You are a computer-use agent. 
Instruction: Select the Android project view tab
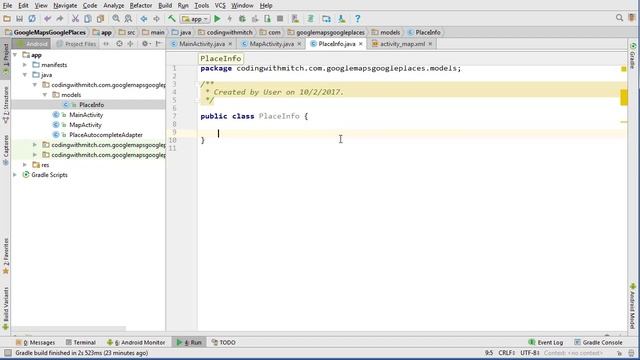pyautogui.click(x=32, y=44)
